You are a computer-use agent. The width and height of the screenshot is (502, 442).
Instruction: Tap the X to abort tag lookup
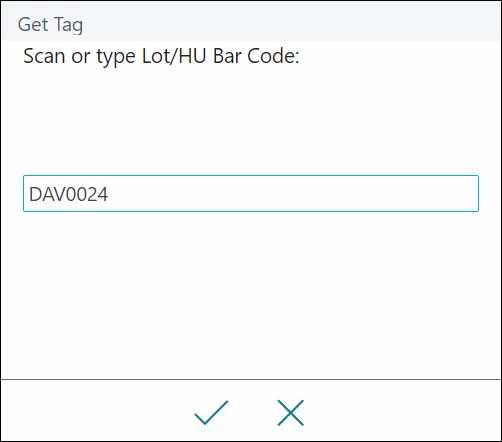click(x=291, y=413)
